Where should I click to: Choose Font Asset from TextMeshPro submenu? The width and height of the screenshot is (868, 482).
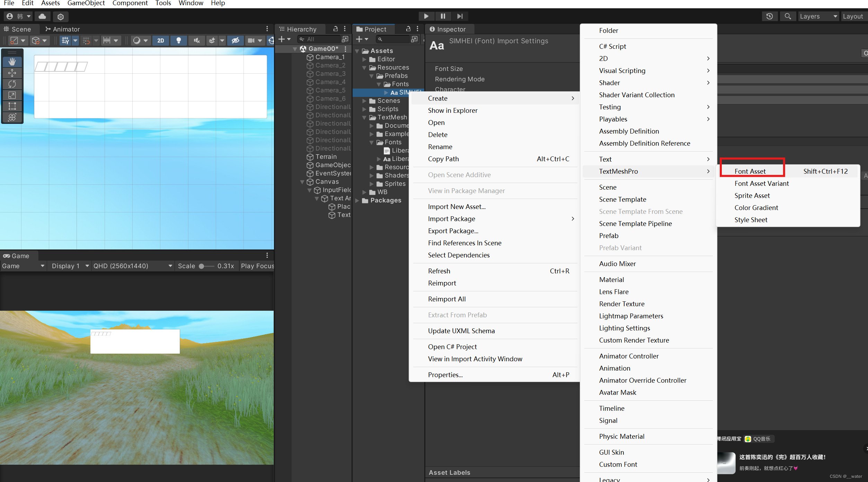click(750, 171)
